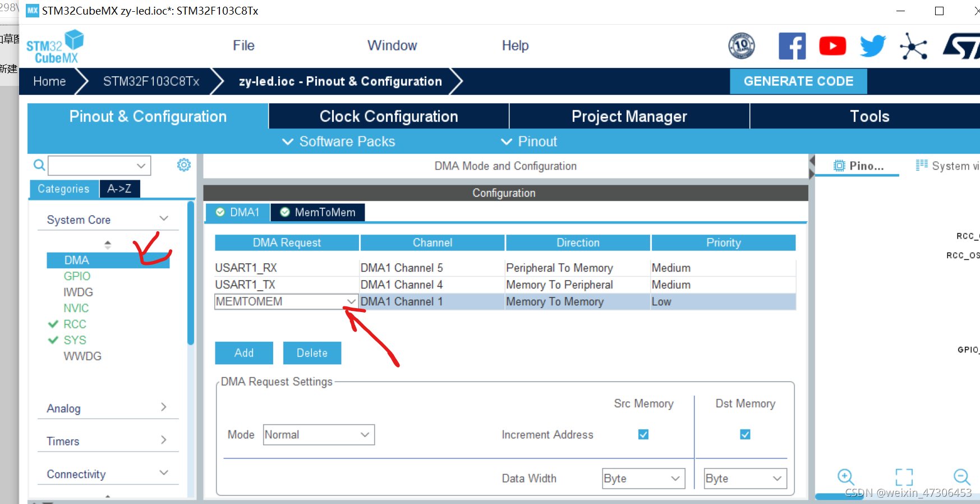Open the Window menu

pyautogui.click(x=392, y=45)
